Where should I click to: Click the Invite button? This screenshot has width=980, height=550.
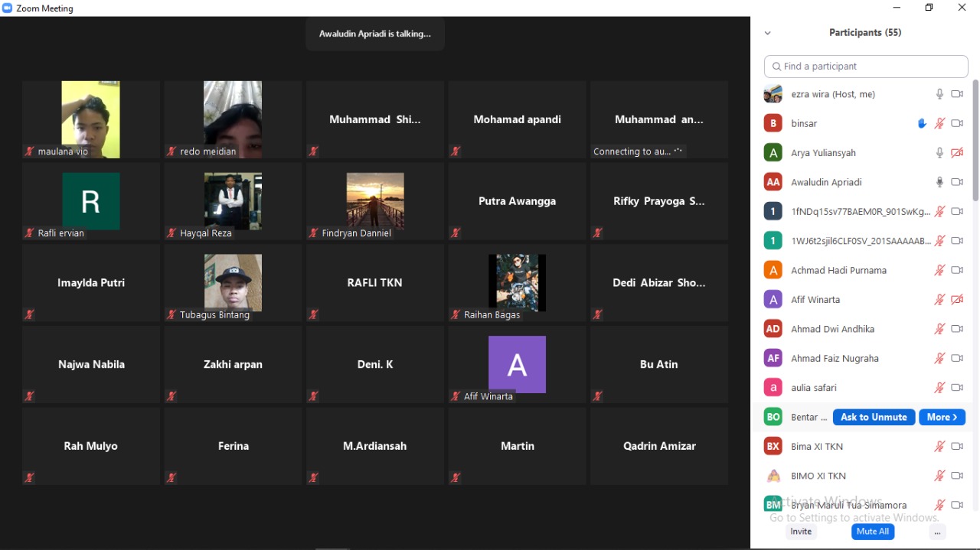(801, 532)
